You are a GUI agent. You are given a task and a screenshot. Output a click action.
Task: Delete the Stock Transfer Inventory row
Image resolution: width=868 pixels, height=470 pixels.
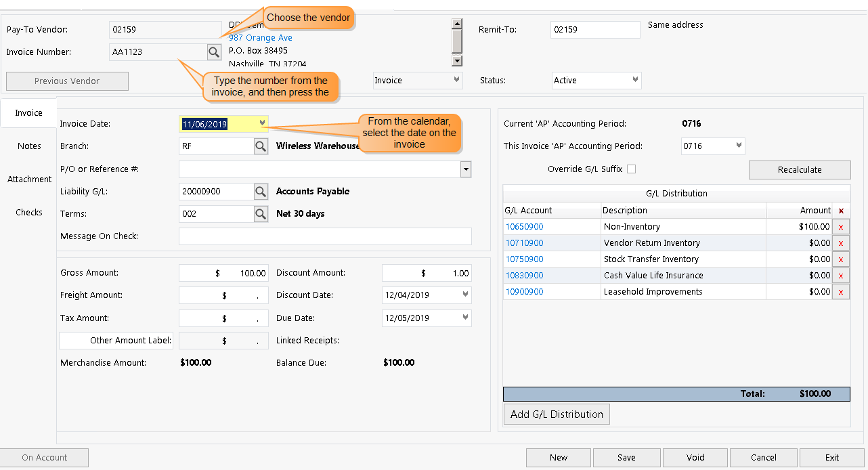[840, 259]
